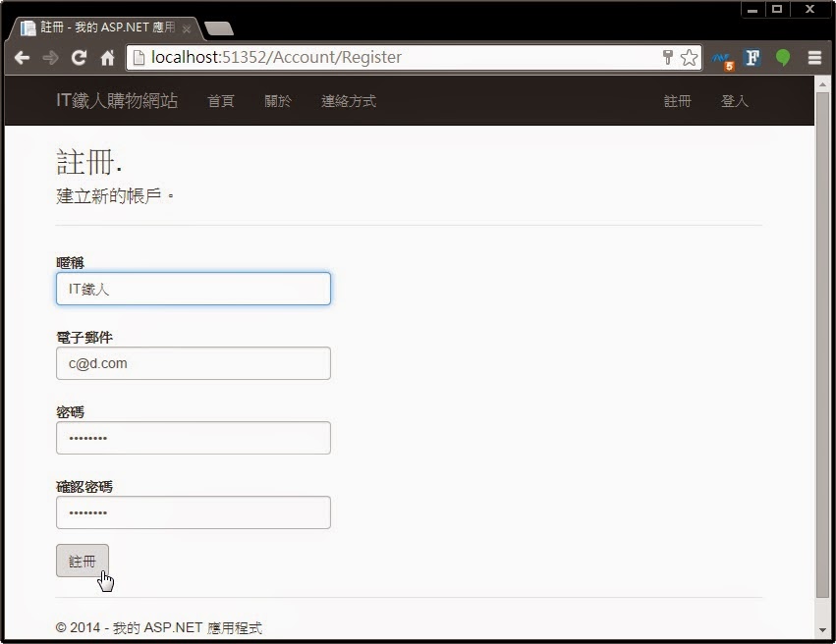Go back with the browser back arrow

pos(22,58)
